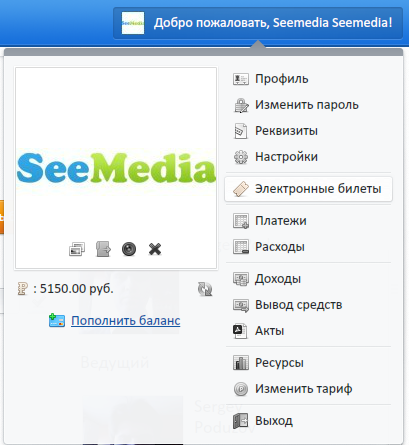This screenshot has width=409, height=445.
Task: Open Ресурсы
Action: point(279,363)
